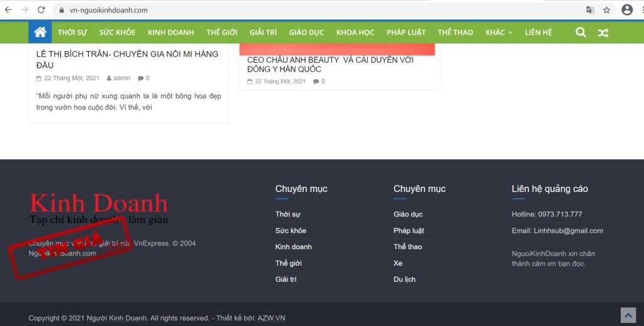Click the scroll-to-top arrow button
Screen dimensions: 644x326
628,315
